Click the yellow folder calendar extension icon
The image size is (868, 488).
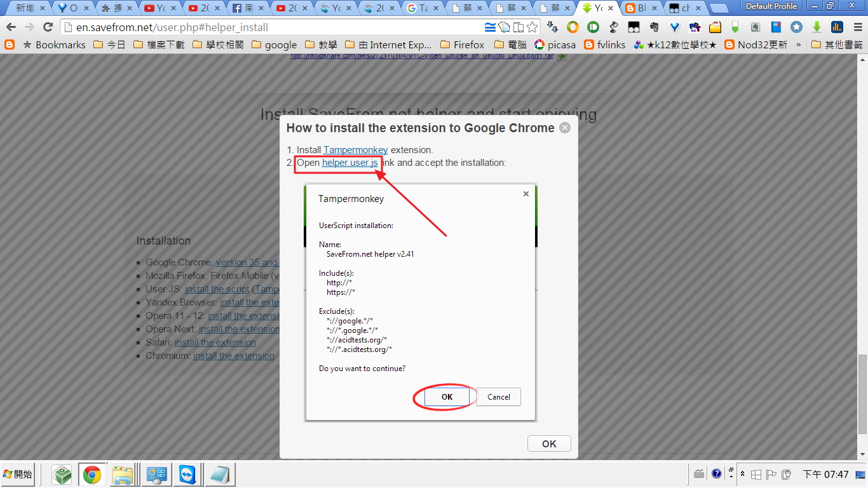point(715,27)
